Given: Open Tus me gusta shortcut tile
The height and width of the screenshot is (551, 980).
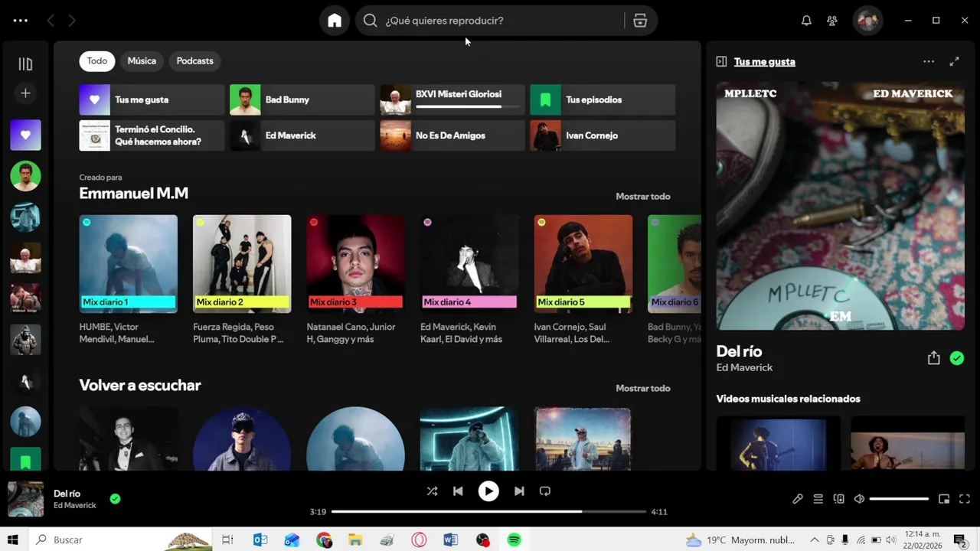Looking at the screenshot, I should click(152, 99).
